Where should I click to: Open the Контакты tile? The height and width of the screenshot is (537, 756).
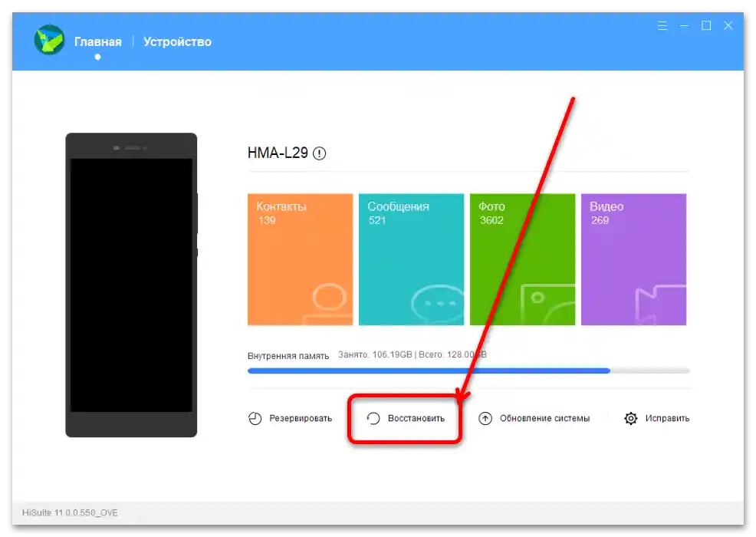coord(301,259)
